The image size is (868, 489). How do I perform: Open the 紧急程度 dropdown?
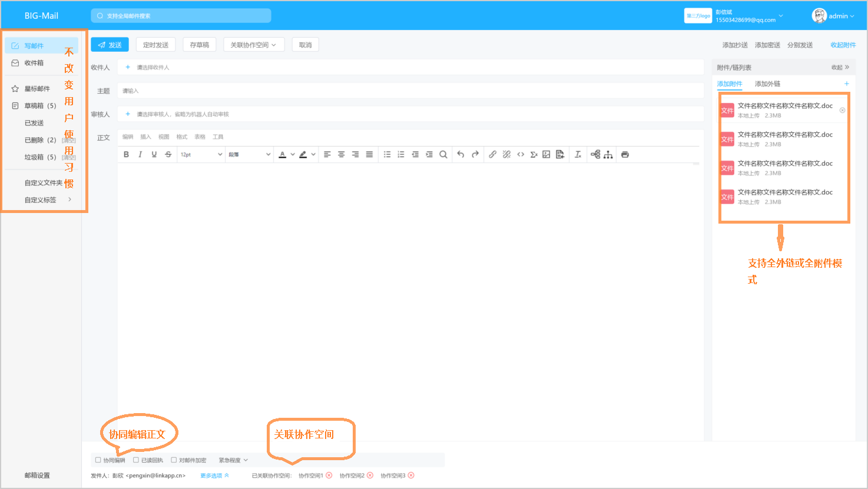[x=233, y=460]
